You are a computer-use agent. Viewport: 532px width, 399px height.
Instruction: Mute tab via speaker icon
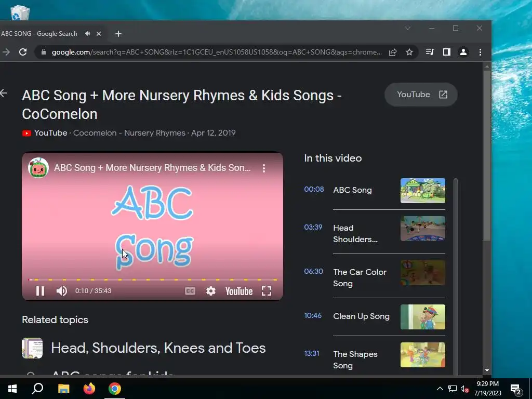tap(87, 34)
